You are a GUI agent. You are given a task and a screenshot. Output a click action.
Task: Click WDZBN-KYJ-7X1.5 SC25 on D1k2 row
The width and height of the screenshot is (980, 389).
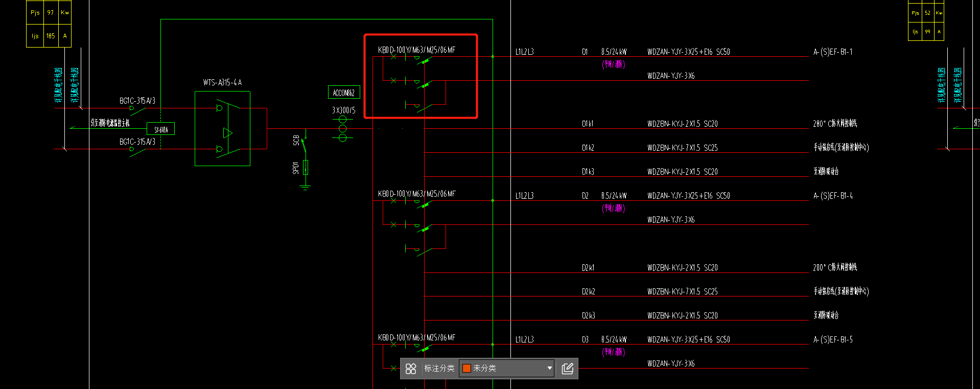click(683, 148)
